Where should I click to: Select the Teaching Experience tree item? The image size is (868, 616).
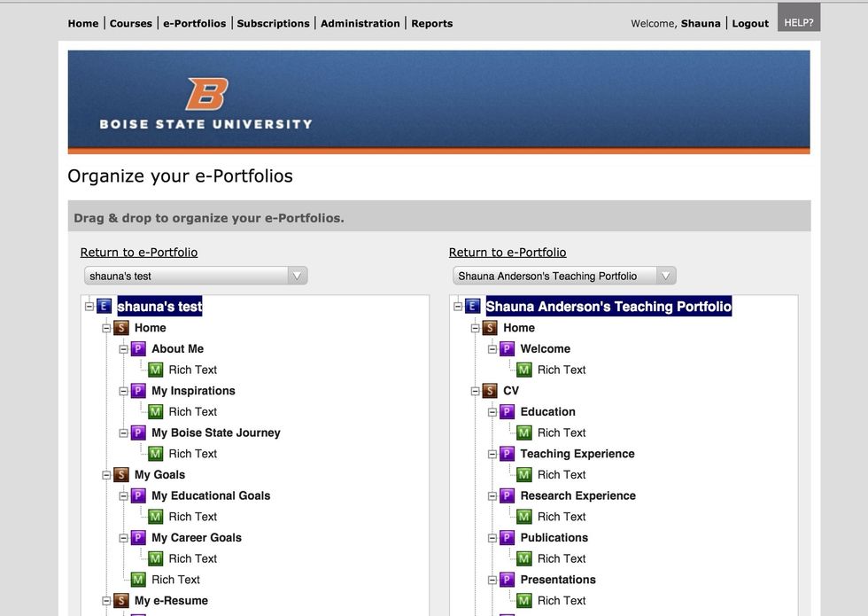click(577, 454)
